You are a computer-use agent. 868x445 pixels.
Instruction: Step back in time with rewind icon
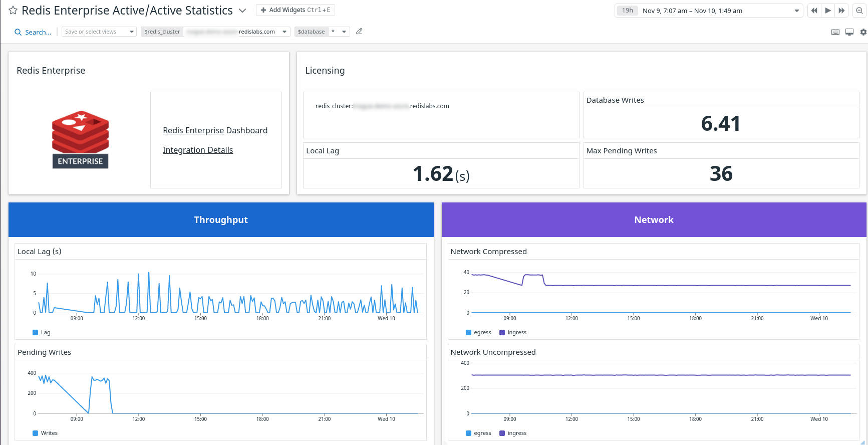tap(814, 11)
